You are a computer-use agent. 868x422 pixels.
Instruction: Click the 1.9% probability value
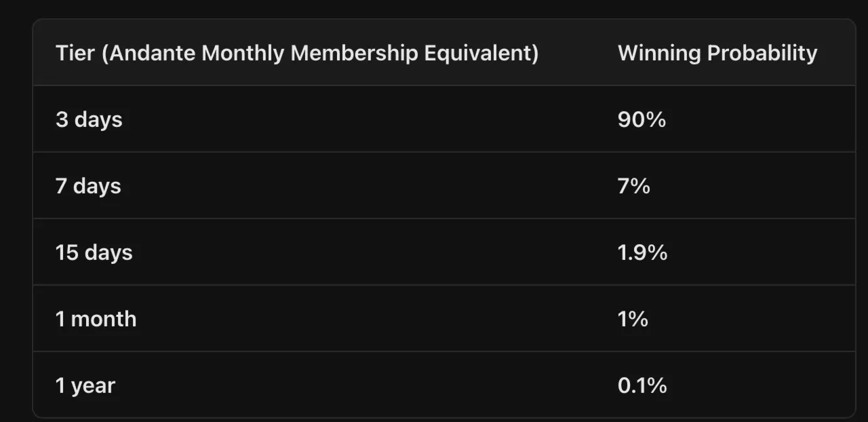(x=642, y=252)
